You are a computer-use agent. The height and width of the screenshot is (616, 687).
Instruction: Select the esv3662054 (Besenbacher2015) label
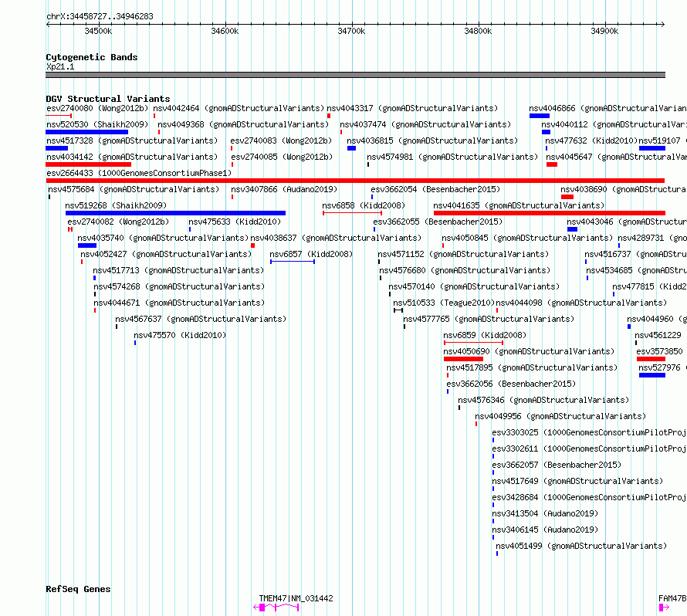pyautogui.click(x=435, y=189)
